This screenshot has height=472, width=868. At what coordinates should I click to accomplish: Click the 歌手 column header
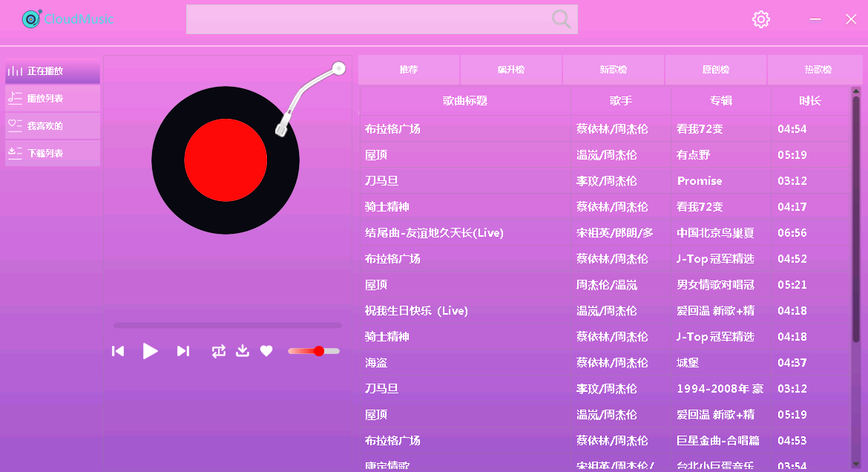[620, 101]
